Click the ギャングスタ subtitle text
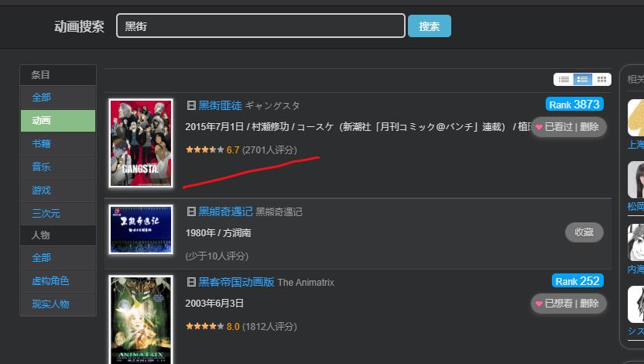Screen dimensions: 644x364 coord(272,106)
